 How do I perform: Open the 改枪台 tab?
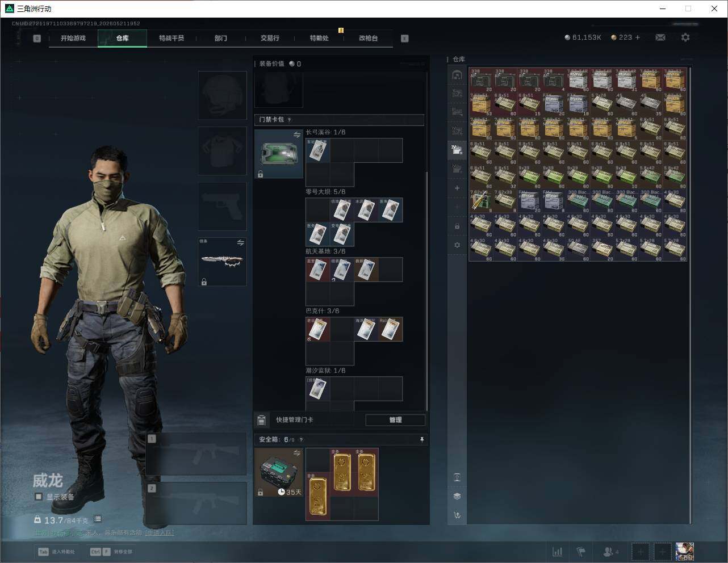(368, 38)
